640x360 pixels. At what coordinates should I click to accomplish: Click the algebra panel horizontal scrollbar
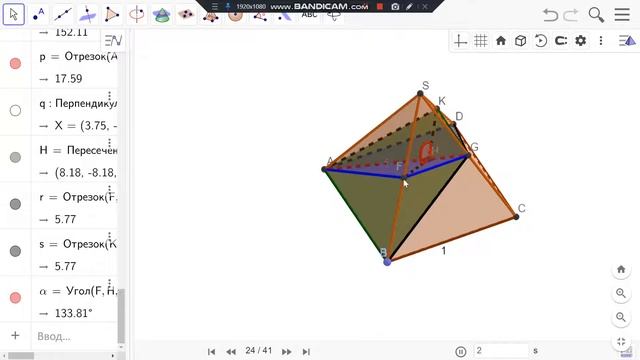tap(21, 356)
